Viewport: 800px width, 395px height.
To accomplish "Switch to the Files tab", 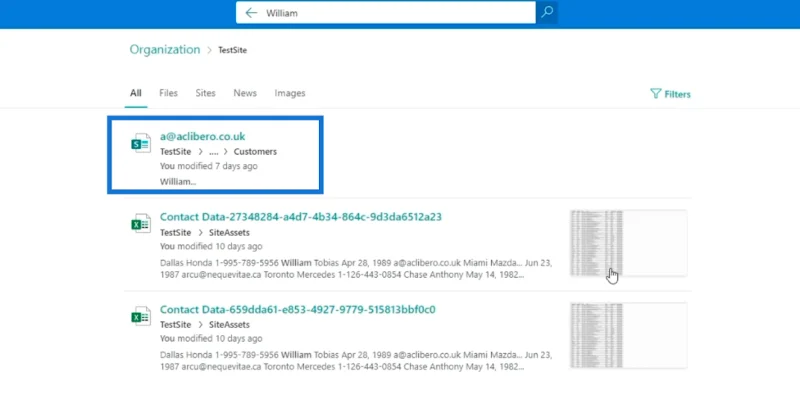I will [168, 93].
